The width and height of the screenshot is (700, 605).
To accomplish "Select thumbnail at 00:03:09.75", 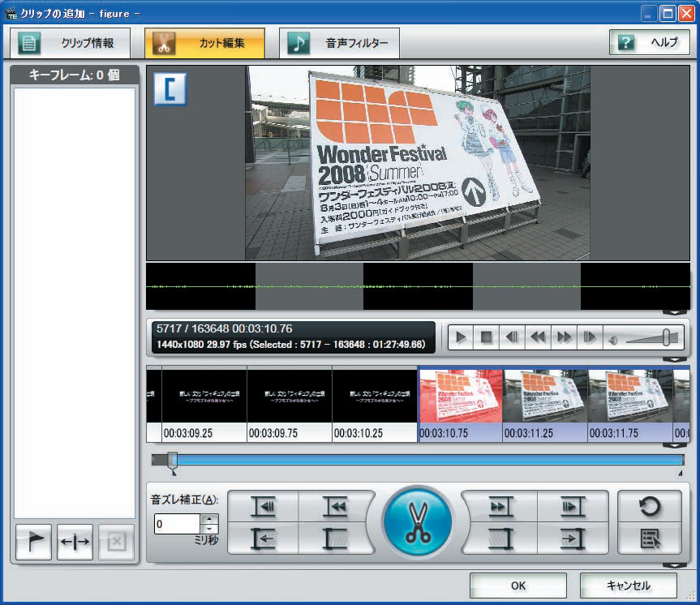I will click(290, 404).
